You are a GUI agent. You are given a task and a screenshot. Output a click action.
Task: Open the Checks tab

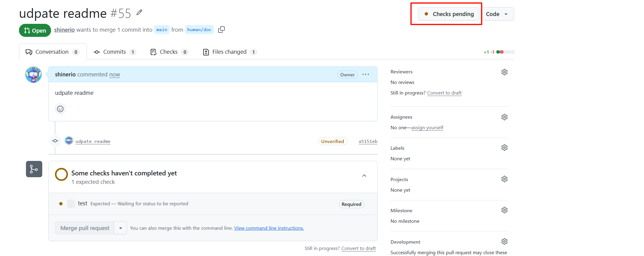(169, 52)
